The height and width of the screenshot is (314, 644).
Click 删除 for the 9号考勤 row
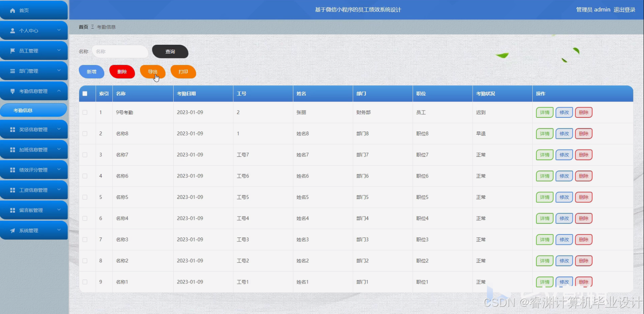pyautogui.click(x=584, y=112)
